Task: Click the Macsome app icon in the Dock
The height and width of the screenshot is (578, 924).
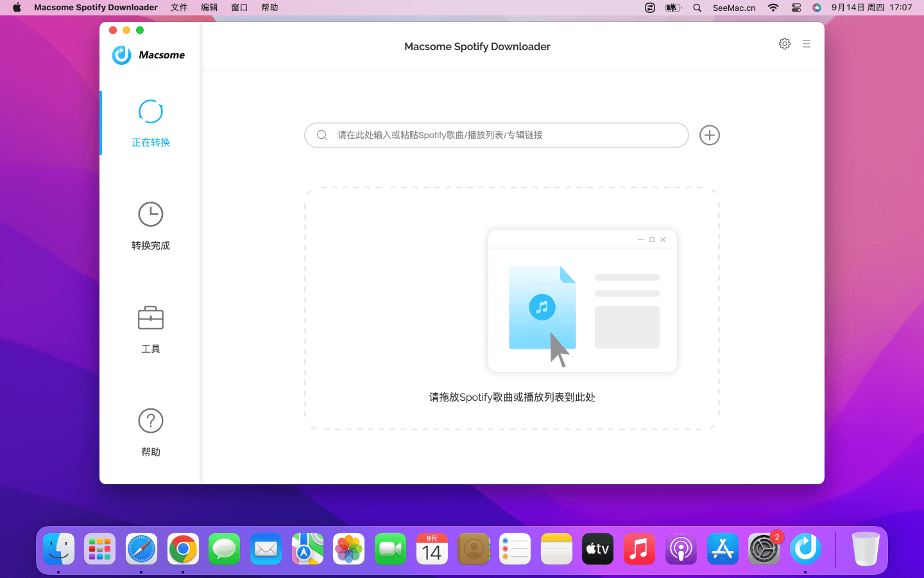Action: [805, 549]
